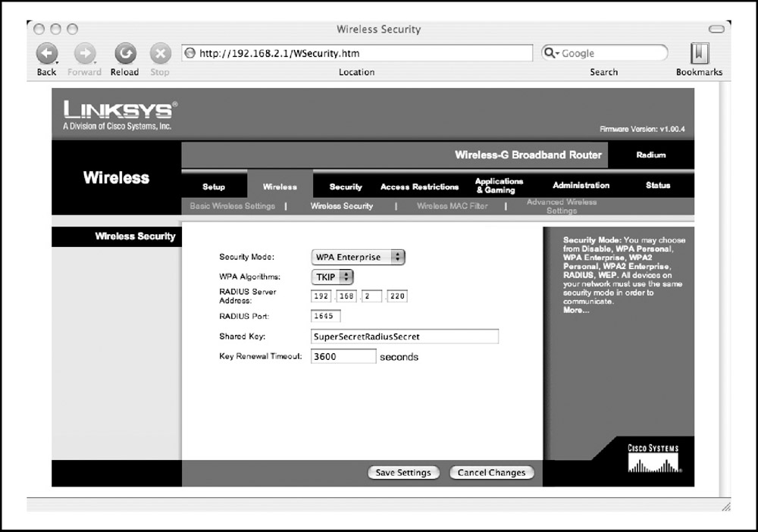Image resolution: width=758 pixels, height=532 pixels.
Task: Go to Advanced Wireless Settings subtab
Action: [x=562, y=206]
